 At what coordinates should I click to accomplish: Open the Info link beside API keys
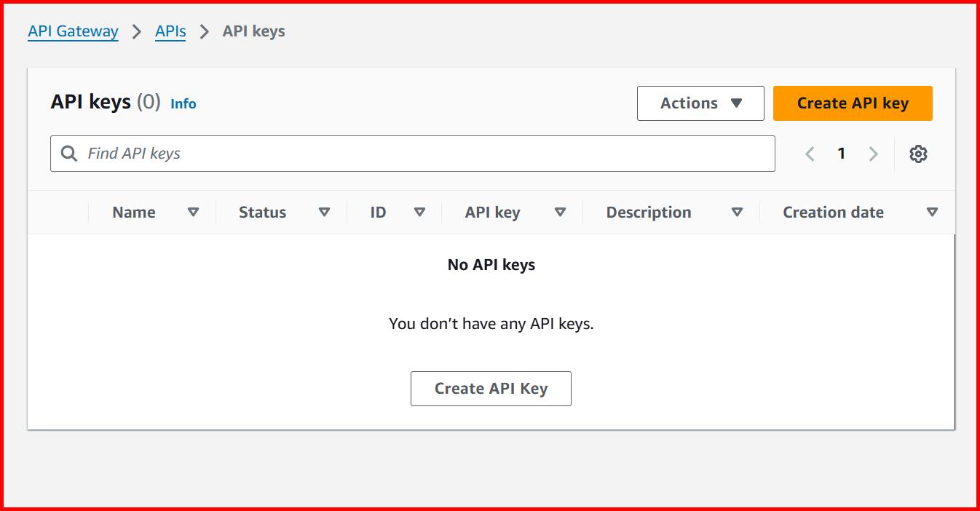coord(183,104)
